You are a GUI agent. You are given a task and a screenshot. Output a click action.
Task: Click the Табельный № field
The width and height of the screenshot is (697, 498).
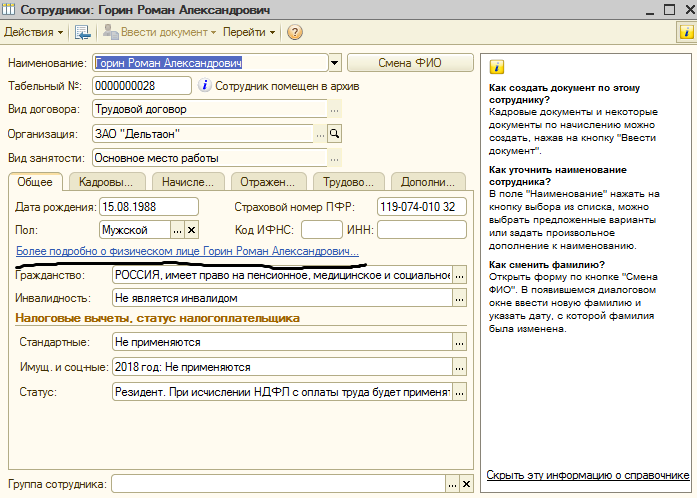pyautogui.click(x=142, y=86)
